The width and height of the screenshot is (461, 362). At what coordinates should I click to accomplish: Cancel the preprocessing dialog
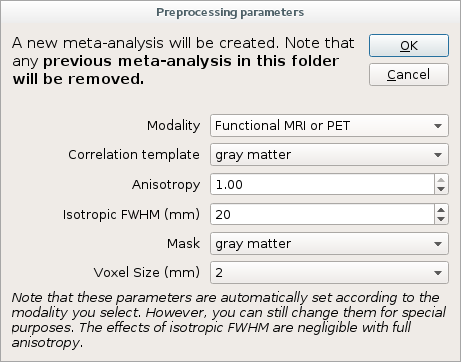click(x=409, y=74)
